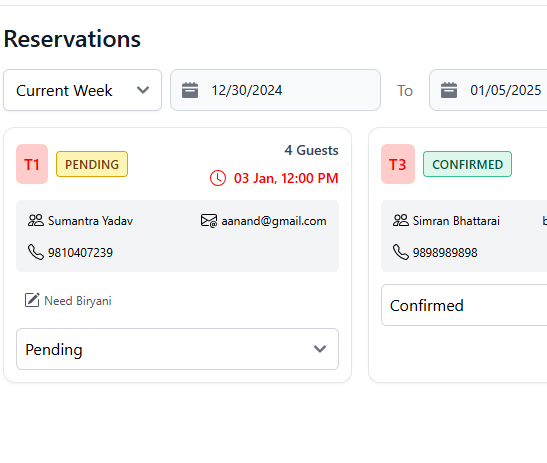
Task: Click the calendar icon beside 01/05/2025
Action: point(449,90)
